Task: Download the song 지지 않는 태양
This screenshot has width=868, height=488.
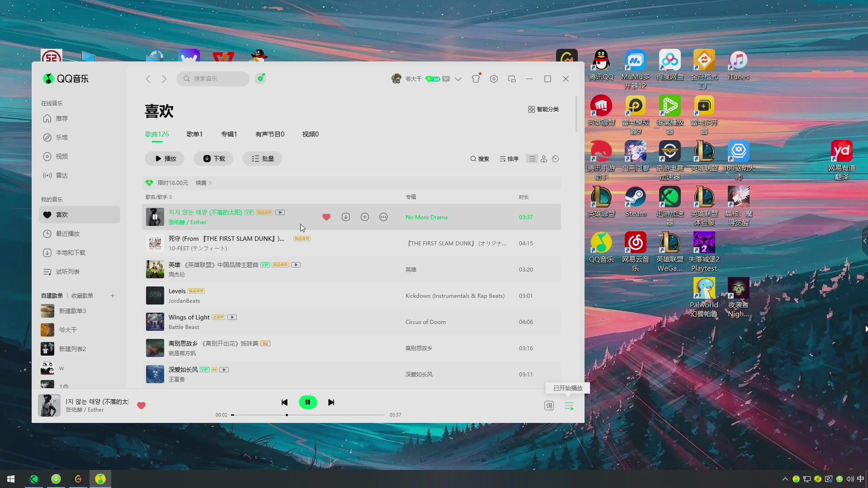Action: pos(346,217)
